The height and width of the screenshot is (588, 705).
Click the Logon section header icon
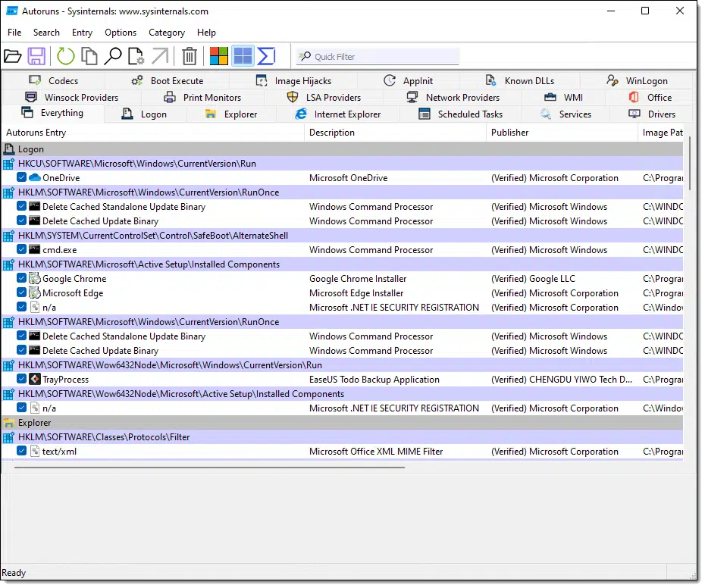click(x=8, y=149)
